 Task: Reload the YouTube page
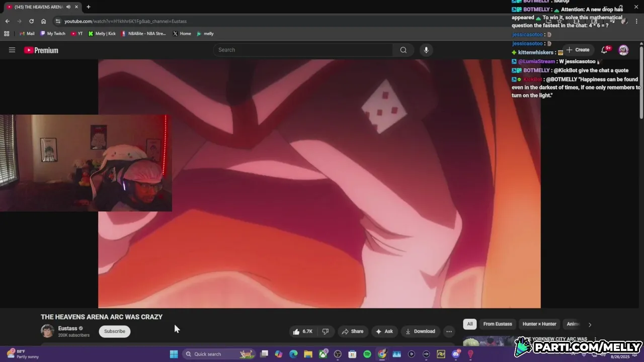click(31, 21)
